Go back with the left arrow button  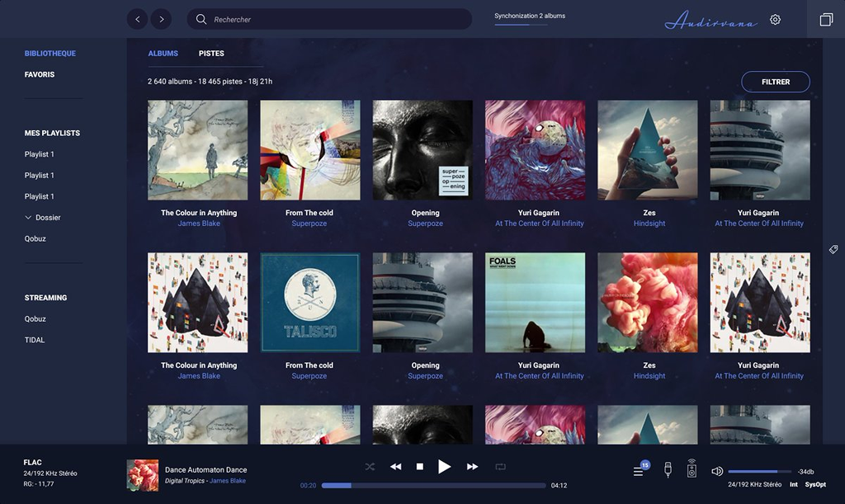138,20
